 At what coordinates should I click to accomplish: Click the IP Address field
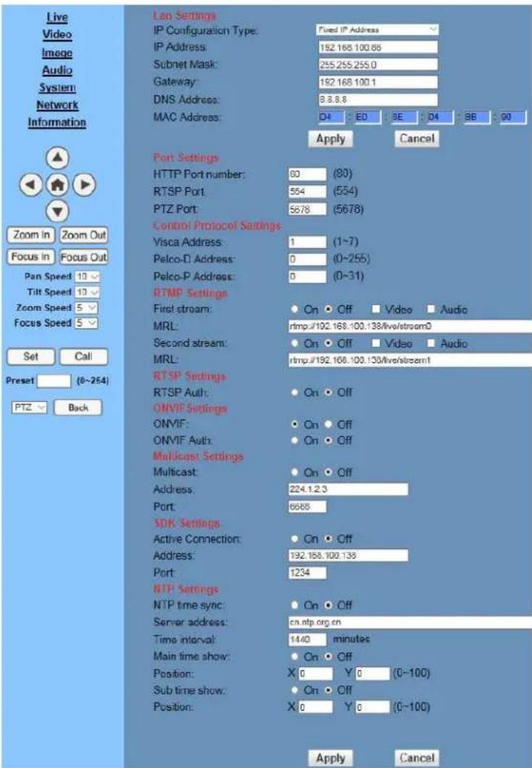[x=378, y=47]
